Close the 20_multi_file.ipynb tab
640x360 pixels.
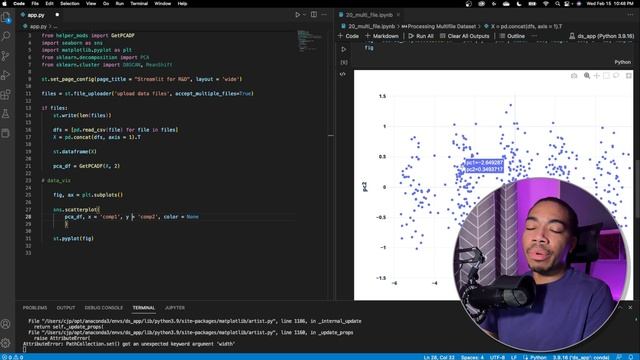398,15
